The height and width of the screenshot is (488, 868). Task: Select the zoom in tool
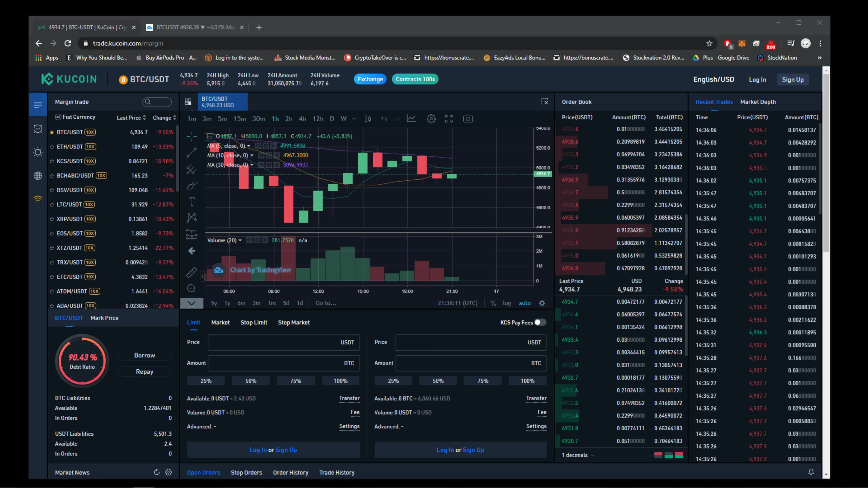(191, 288)
